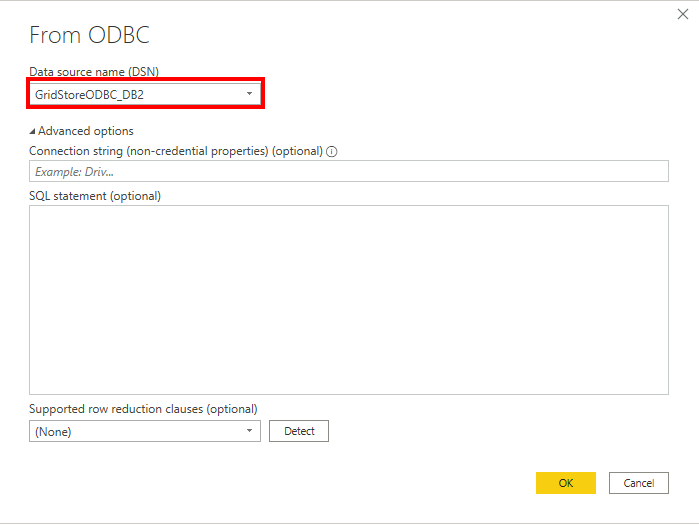Click the Supported row reduction clauses label

[143, 409]
